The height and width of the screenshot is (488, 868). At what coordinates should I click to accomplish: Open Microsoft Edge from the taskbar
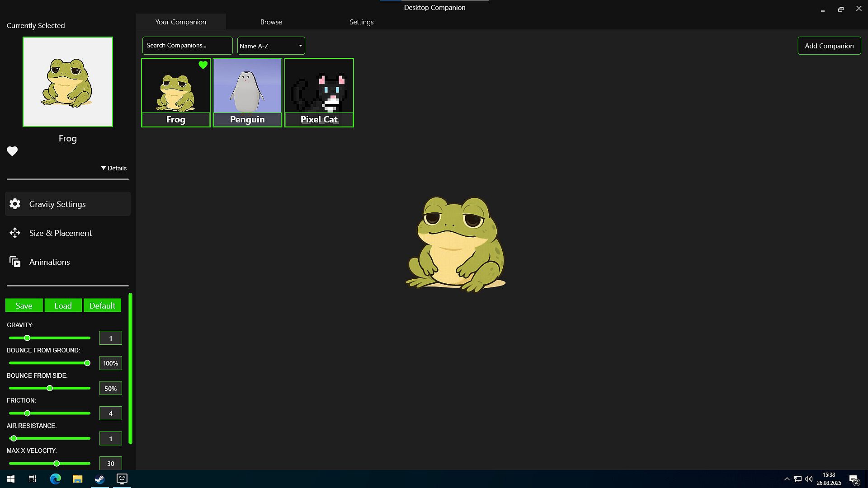point(55,479)
